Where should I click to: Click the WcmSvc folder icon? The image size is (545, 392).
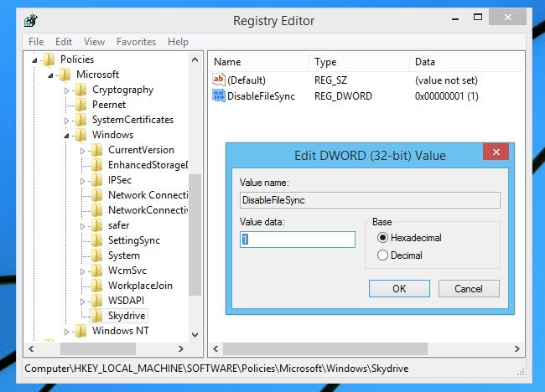97,271
